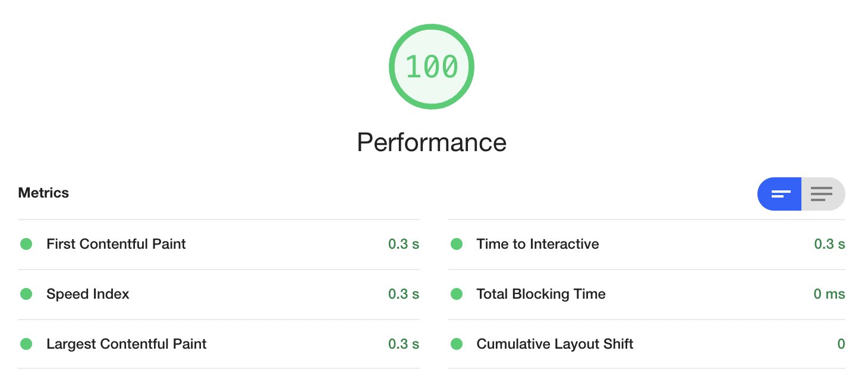Switch to expanded metrics view toggle

(823, 194)
